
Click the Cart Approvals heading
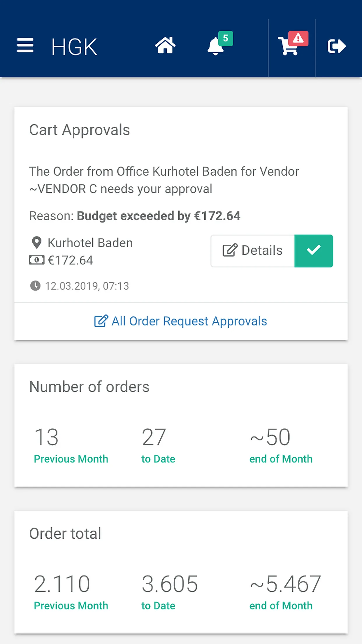(80, 130)
